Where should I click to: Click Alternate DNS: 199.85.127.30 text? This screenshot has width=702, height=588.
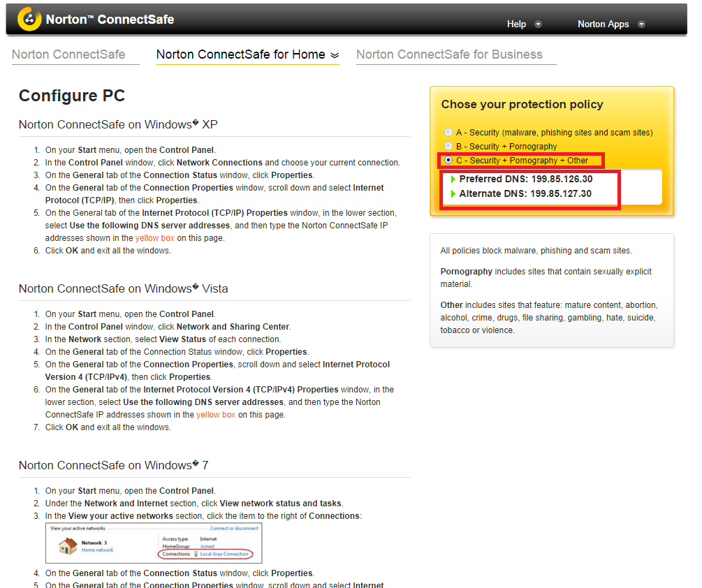pyautogui.click(x=525, y=193)
